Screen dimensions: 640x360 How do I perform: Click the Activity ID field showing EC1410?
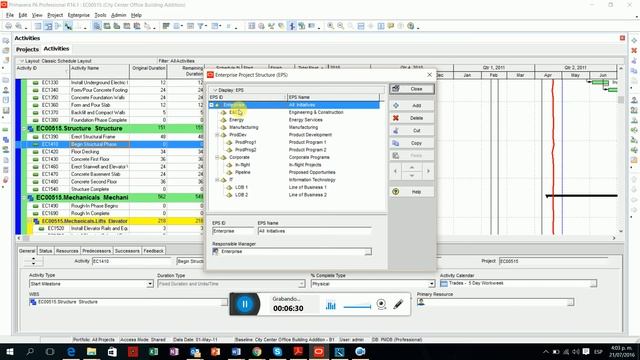click(x=132, y=261)
